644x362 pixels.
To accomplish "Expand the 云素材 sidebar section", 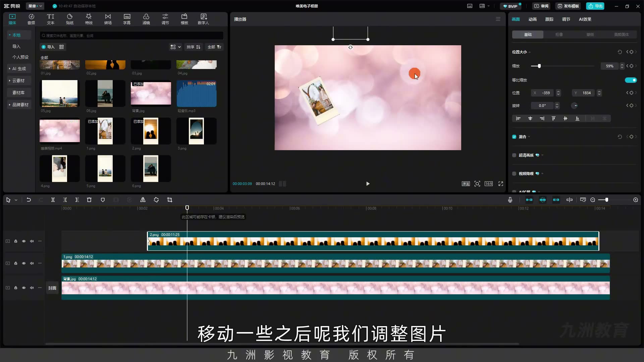I will [18, 81].
